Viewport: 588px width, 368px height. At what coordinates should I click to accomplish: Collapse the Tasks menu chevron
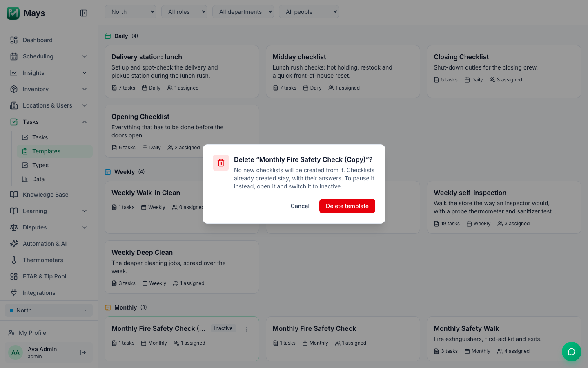pos(85,122)
